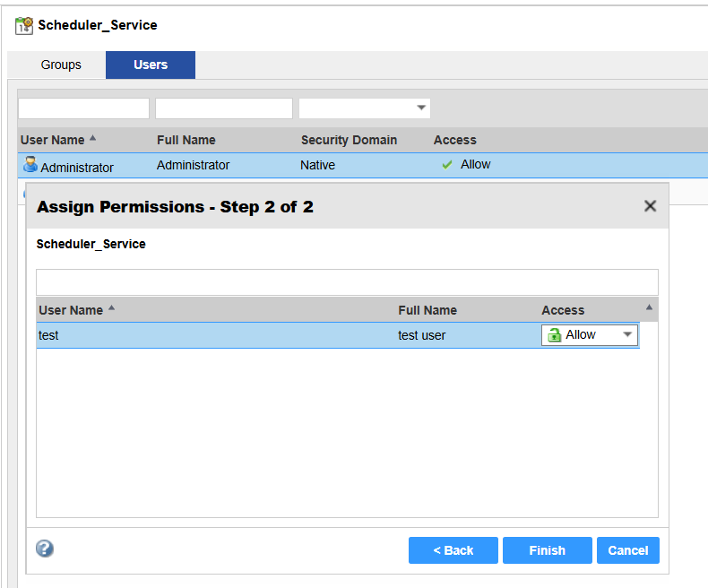Click the Back button

(x=453, y=550)
